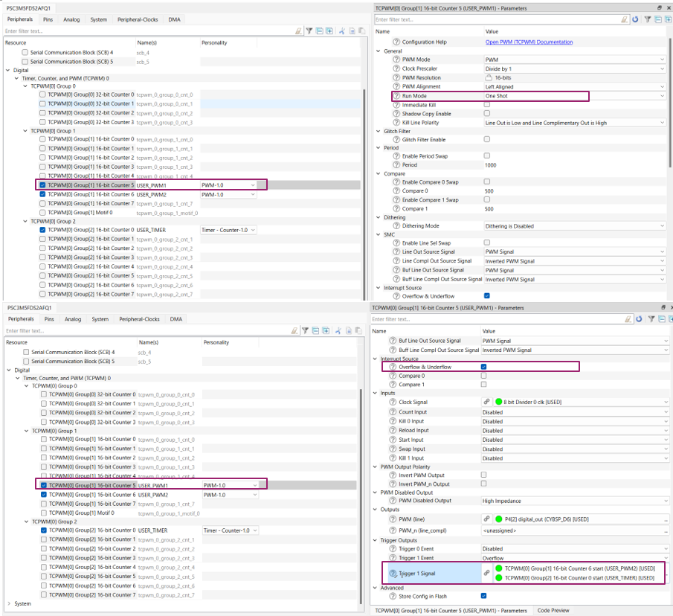Switch to the Pins tab in the upper window
The width and height of the screenshot is (673, 616).
[48, 19]
